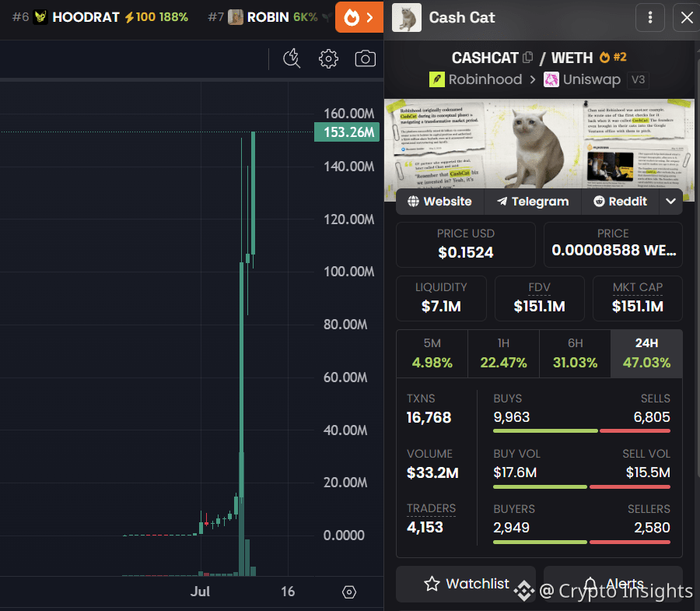This screenshot has width=700, height=611.
Task: Click the SELL VOL $15.5M value
Action: pyautogui.click(x=648, y=472)
